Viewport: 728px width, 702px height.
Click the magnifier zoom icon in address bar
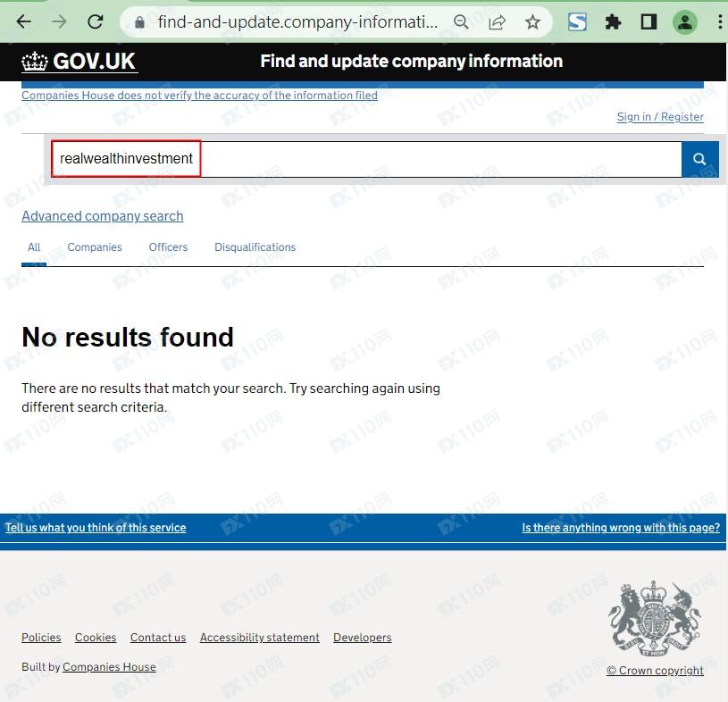click(461, 22)
